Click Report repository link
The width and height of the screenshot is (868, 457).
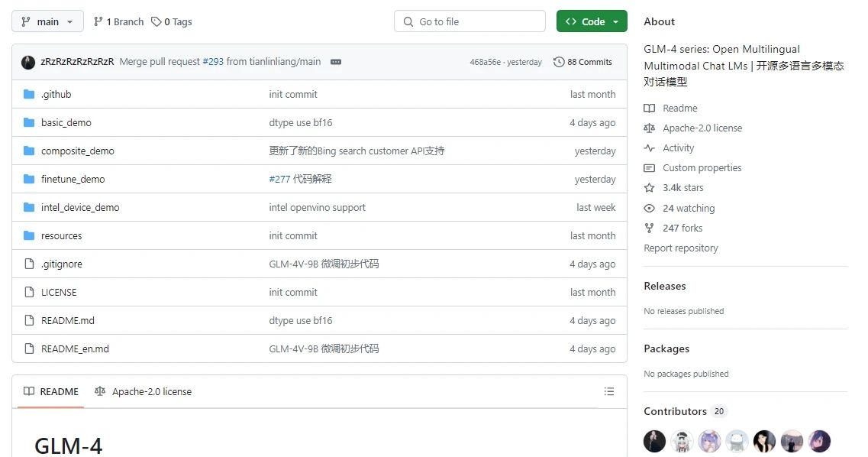coord(680,248)
